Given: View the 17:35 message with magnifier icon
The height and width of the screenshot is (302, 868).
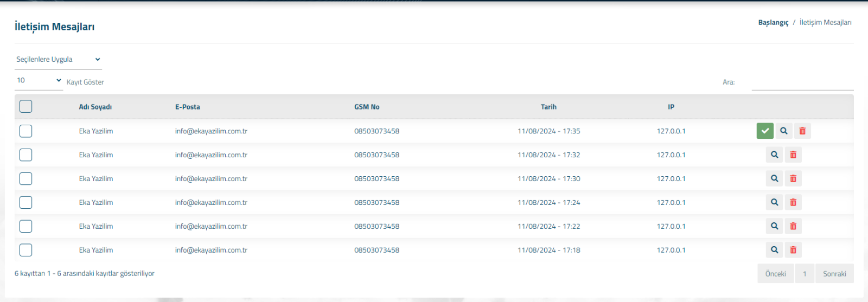Looking at the screenshot, I should (x=784, y=131).
